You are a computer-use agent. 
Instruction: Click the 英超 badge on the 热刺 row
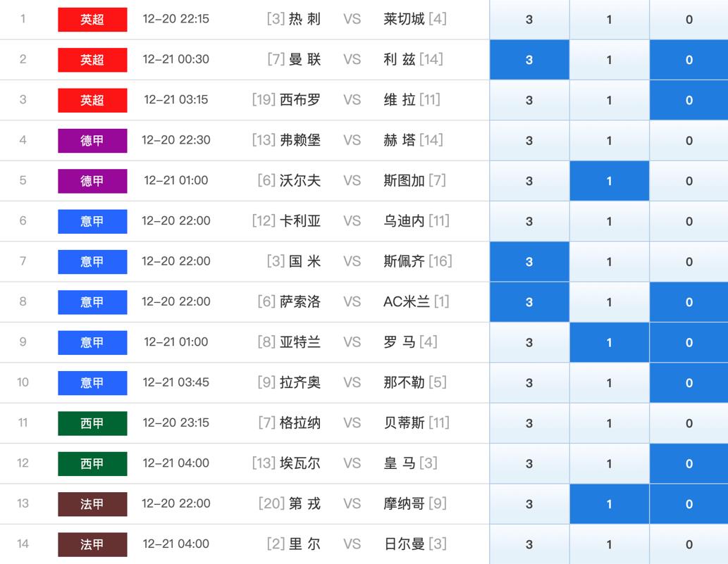(92, 20)
